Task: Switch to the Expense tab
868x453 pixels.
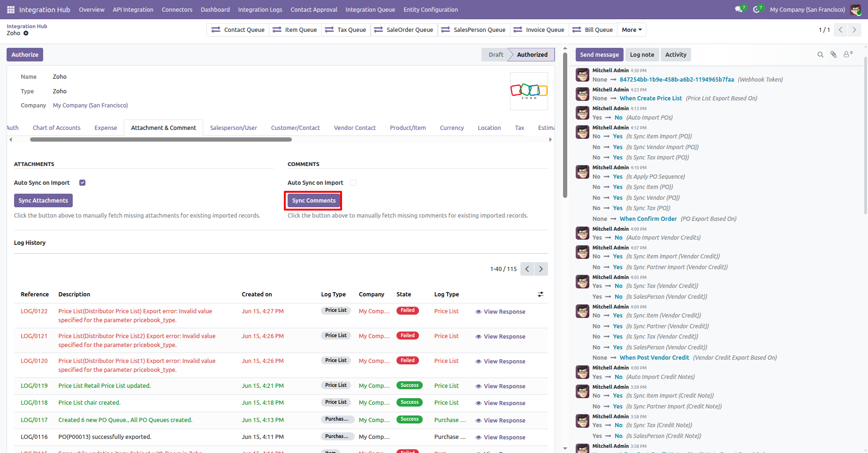Action: [x=106, y=128]
